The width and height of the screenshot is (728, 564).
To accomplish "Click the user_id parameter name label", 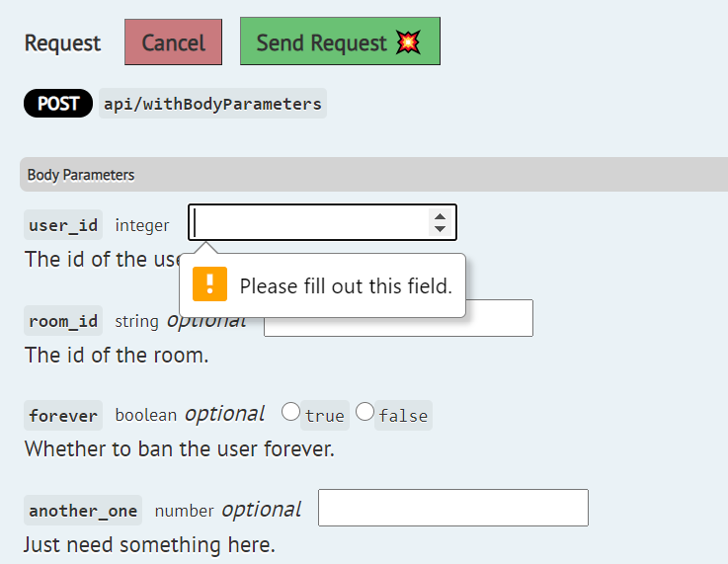I will 63,225.
